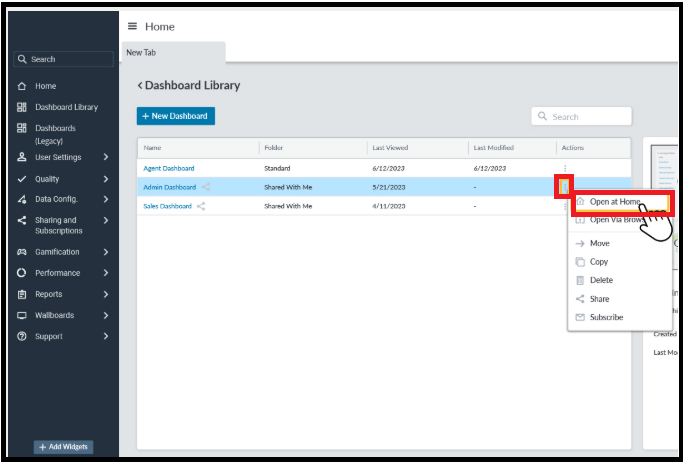
Task: Expand the Wallboards submenu arrow
Action: pyautogui.click(x=106, y=315)
